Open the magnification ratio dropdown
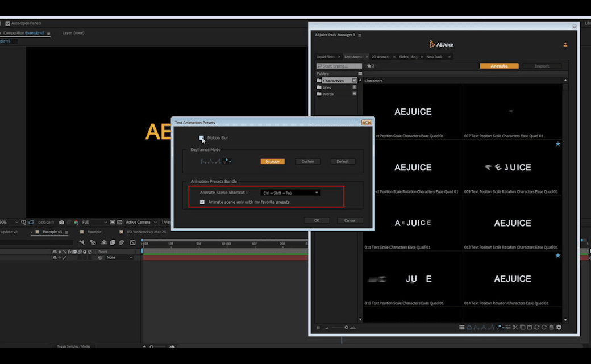Viewport: 591px width, 364px height. (9, 223)
